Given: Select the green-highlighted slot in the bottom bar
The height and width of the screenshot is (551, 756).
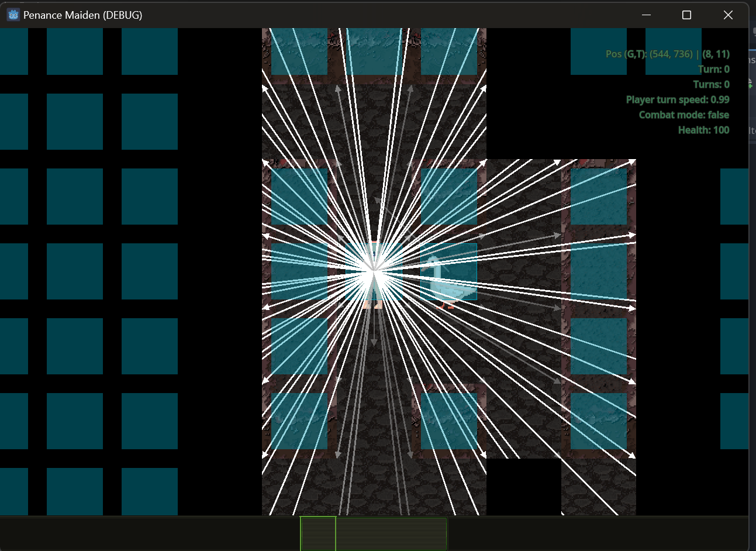Looking at the screenshot, I should tap(318, 533).
